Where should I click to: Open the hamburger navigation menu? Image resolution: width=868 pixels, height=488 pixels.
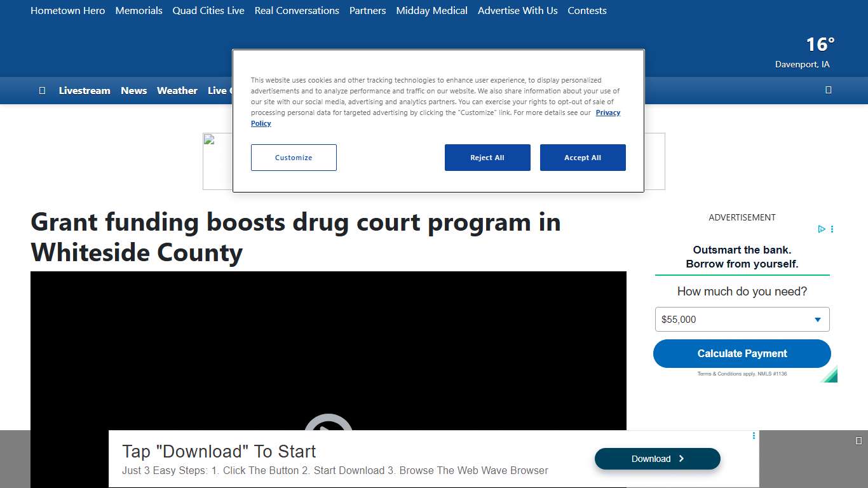(x=43, y=90)
